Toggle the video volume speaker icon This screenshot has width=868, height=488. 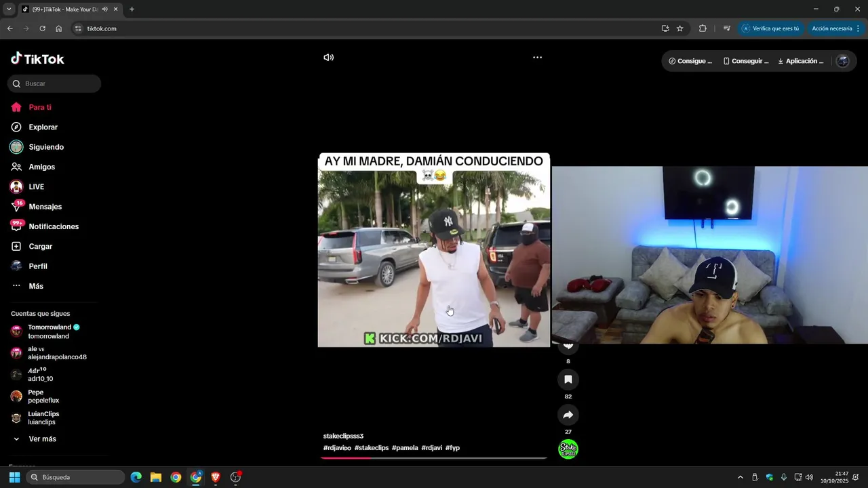point(328,58)
